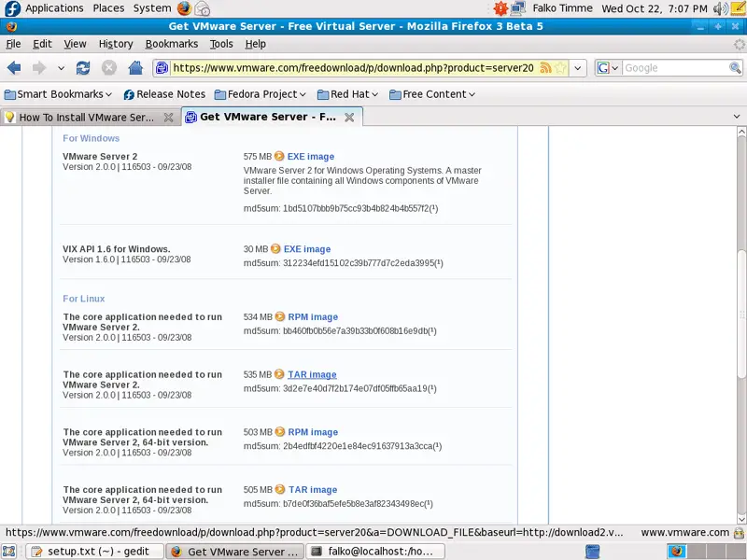Click the RSS feed icon in address bar

(545, 68)
